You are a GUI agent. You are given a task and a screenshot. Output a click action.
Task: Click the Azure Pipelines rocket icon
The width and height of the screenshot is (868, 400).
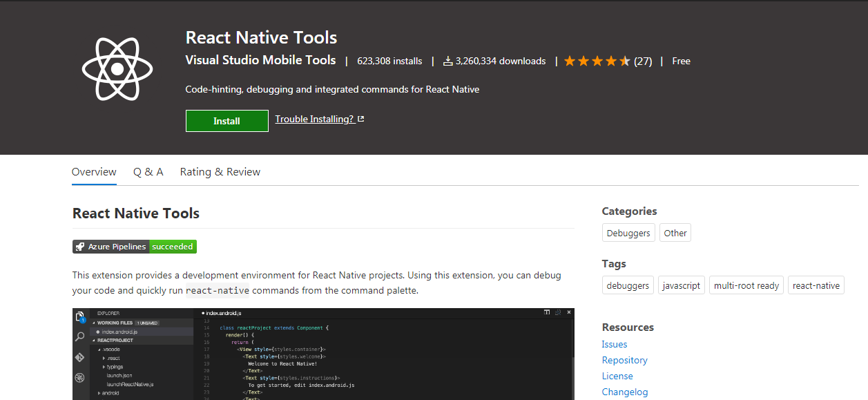(x=80, y=247)
